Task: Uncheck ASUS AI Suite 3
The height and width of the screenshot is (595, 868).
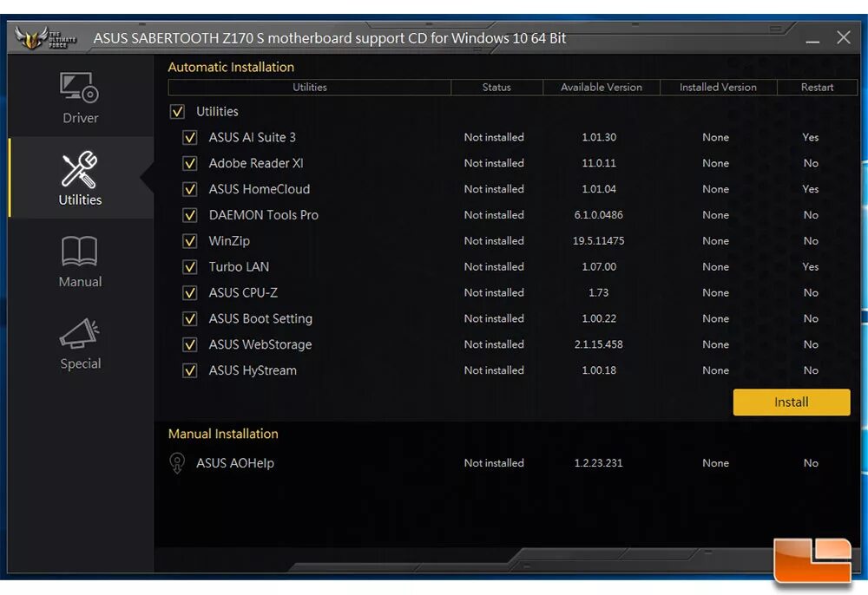Action: [x=190, y=137]
